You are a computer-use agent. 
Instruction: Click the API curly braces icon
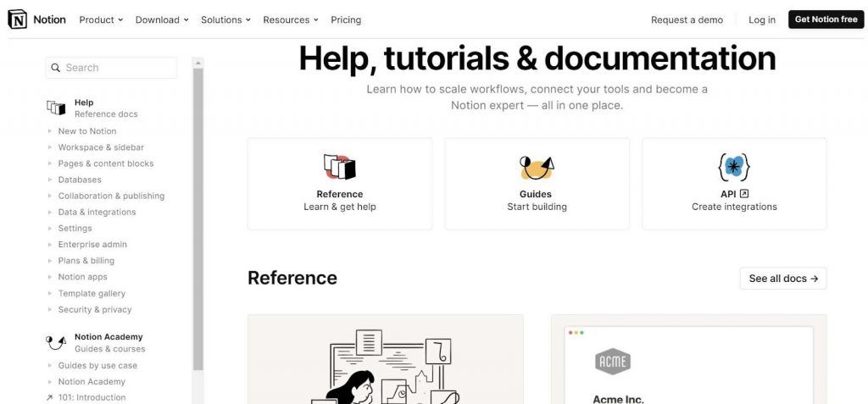click(734, 167)
